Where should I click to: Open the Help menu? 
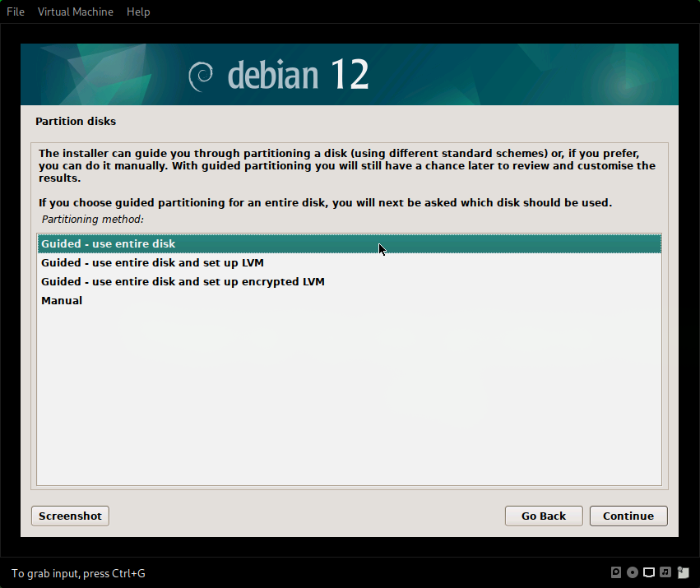138,12
